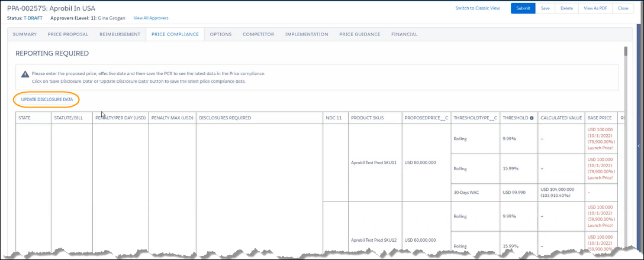Click the NDC 11 column header
The image size is (644, 260).
point(336,118)
